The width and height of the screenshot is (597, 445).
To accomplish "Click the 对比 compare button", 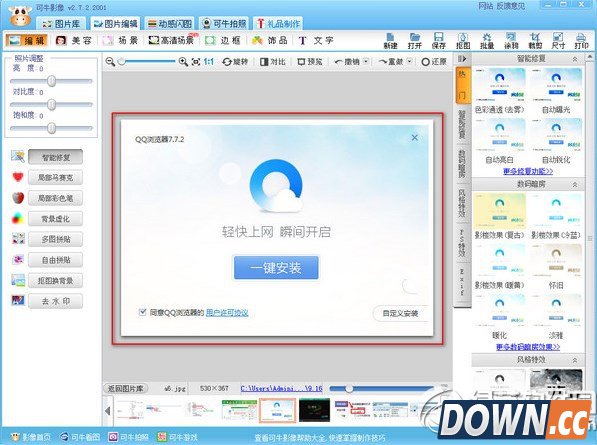I will (x=273, y=62).
